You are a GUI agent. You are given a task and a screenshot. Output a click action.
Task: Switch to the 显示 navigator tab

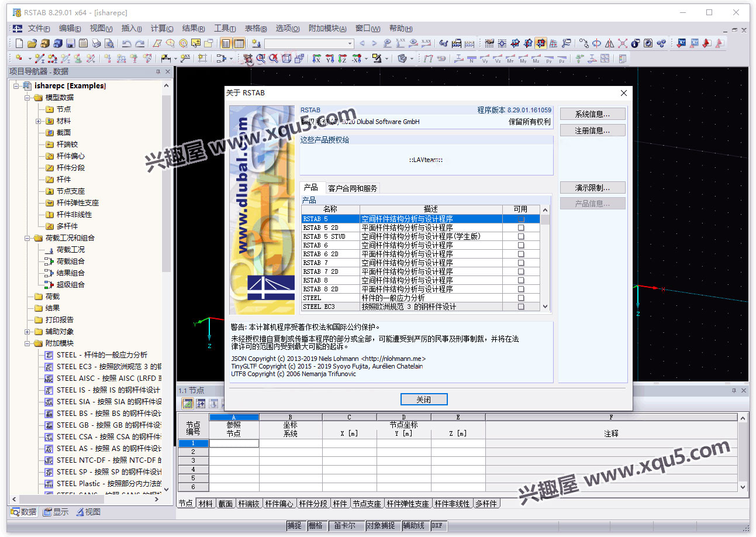tap(56, 512)
